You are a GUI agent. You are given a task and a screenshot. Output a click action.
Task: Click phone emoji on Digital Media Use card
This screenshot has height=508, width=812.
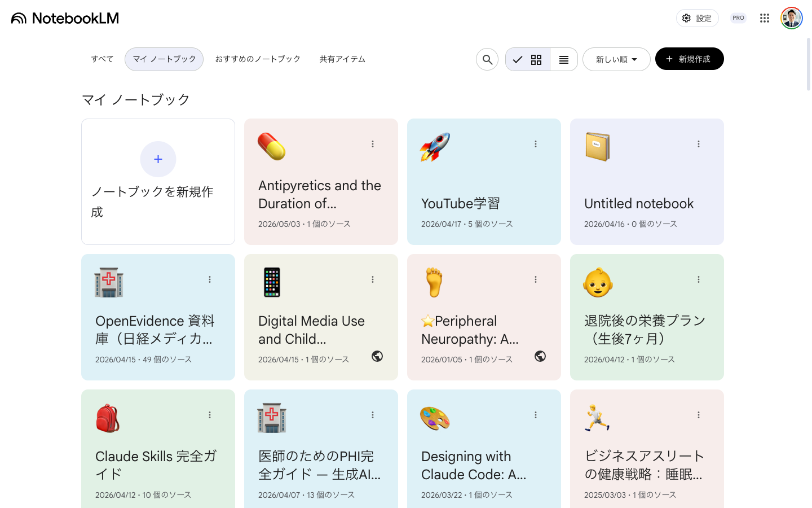click(x=272, y=282)
